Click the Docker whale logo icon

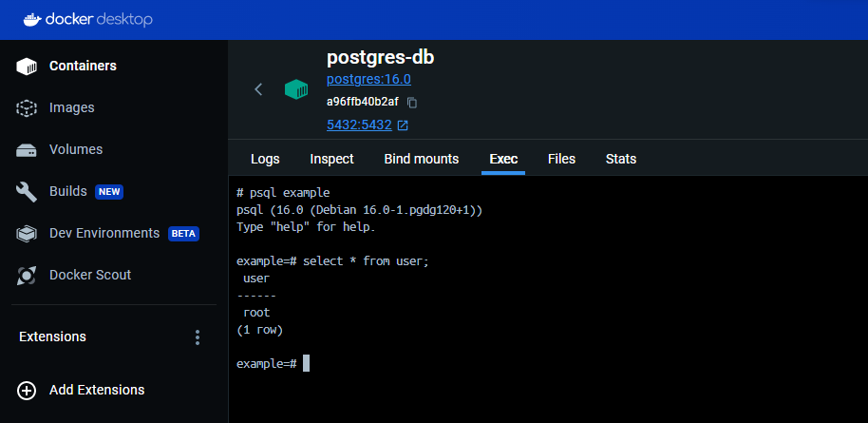point(31,19)
